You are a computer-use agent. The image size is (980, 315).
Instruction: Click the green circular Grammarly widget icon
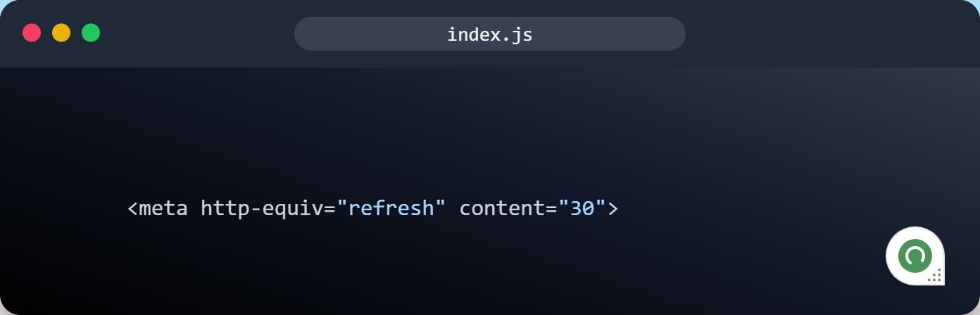915,256
